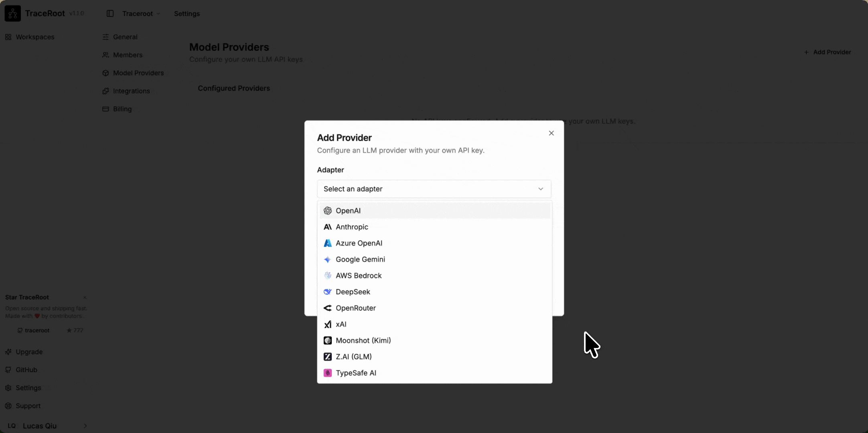Click Upgrade in the sidebar
Image resolution: width=868 pixels, height=433 pixels.
pos(24,352)
